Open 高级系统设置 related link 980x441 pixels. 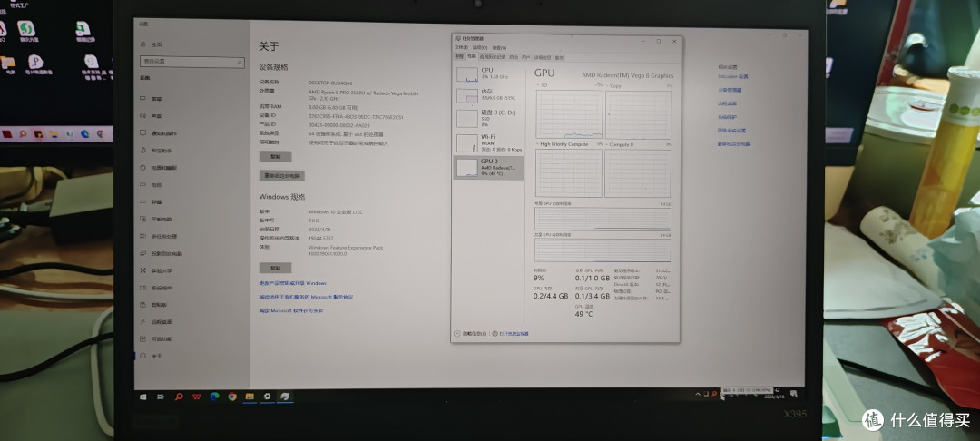(x=732, y=131)
